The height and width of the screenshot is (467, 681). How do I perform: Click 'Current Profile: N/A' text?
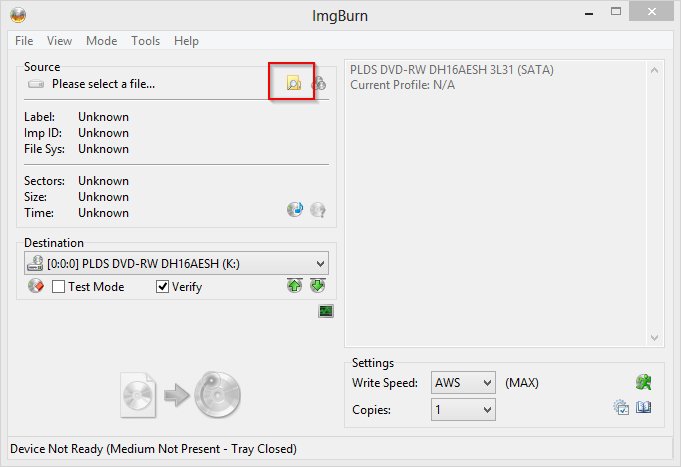point(403,85)
